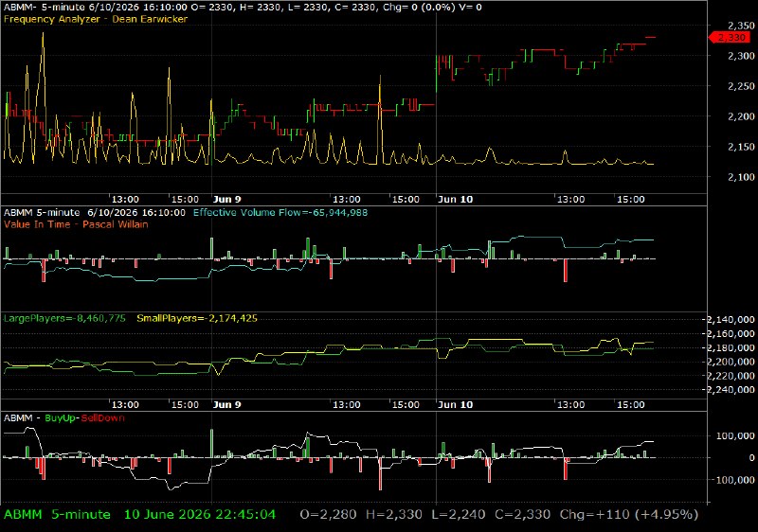Click the 'C=2,330' status bar value
Image resolution: width=758 pixels, height=532 pixels.
(x=523, y=515)
